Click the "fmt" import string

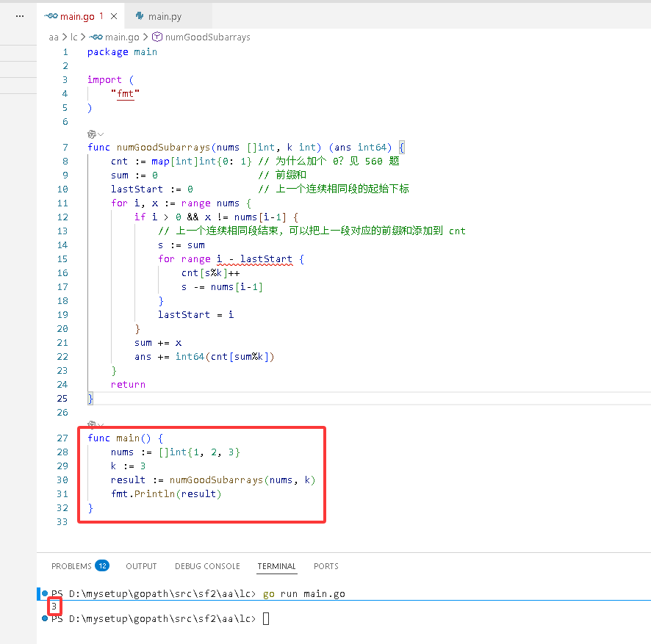[125, 94]
